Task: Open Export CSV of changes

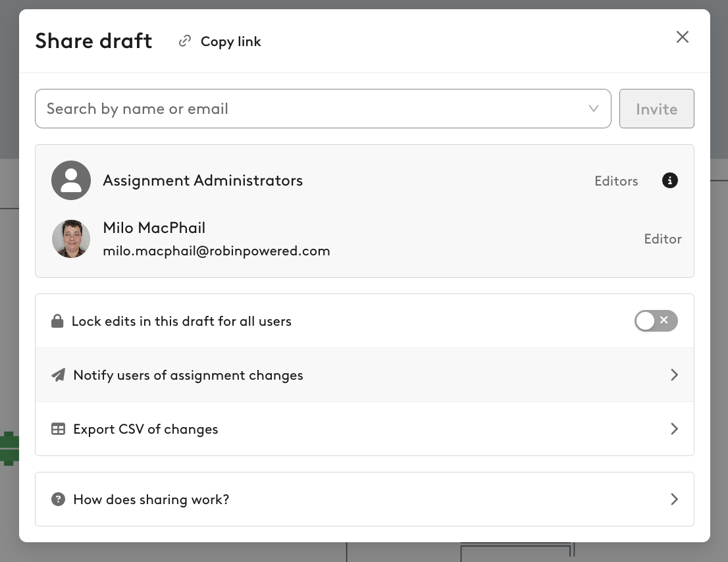Action: [x=365, y=429]
